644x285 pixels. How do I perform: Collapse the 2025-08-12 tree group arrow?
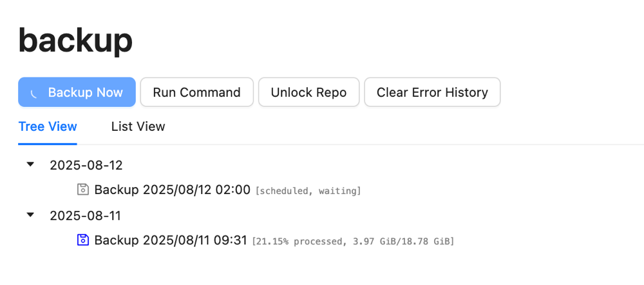point(30,164)
